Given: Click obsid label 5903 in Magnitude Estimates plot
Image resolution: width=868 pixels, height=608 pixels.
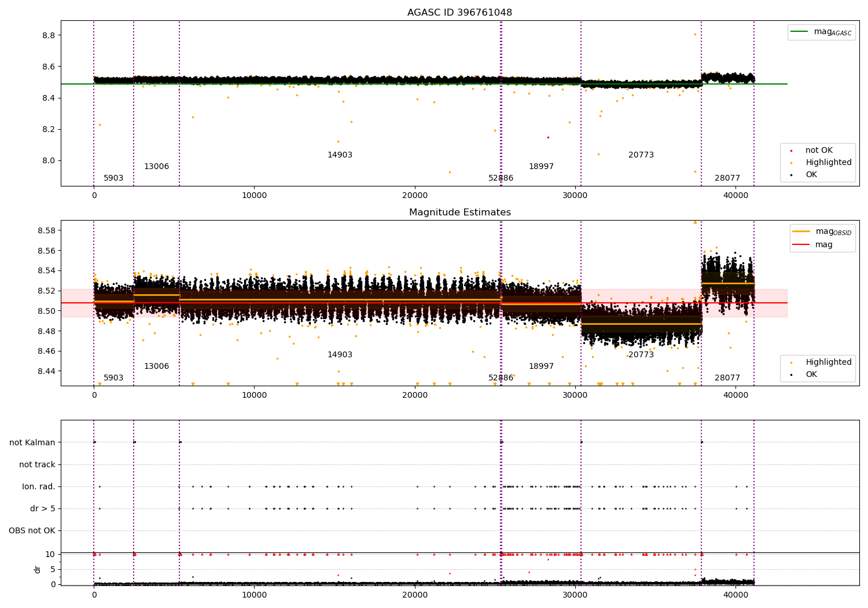Looking at the screenshot, I should [x=113, y=378].
